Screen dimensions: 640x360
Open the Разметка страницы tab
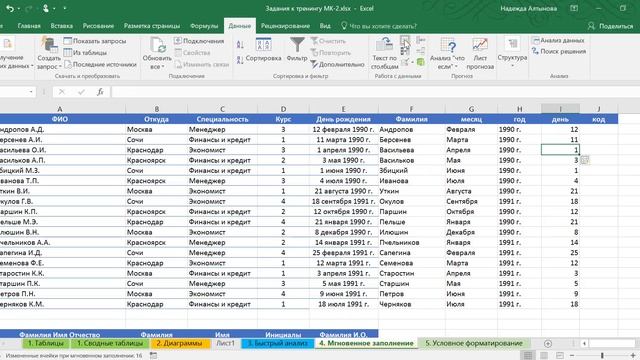click(152, 26)
